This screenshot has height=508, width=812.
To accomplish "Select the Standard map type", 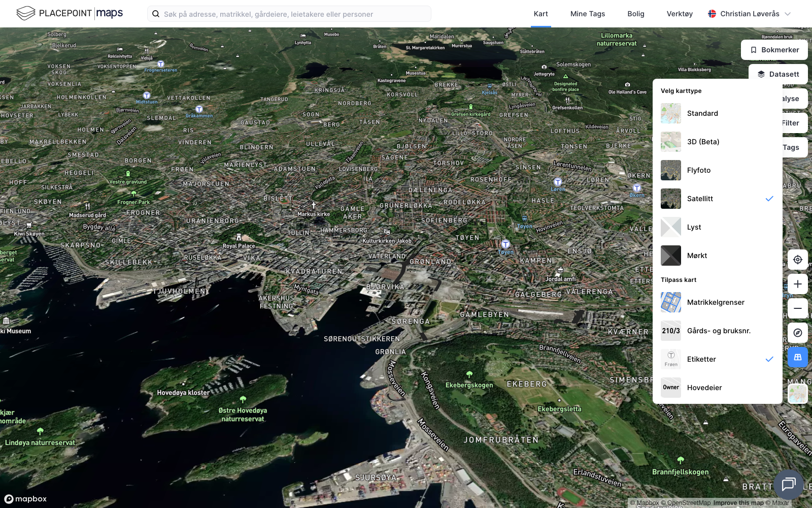I will 718,113.
